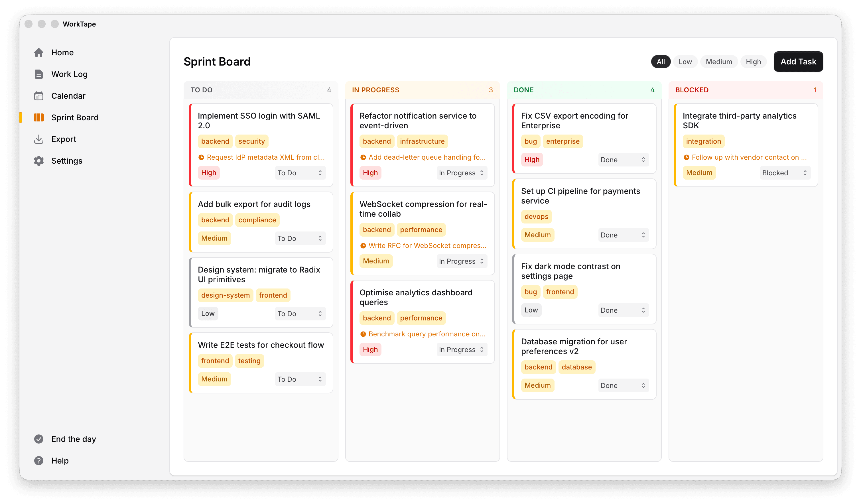Open Settings via the gear icon
This screenshot has height=504, width=861.
(x=38, y=160)
